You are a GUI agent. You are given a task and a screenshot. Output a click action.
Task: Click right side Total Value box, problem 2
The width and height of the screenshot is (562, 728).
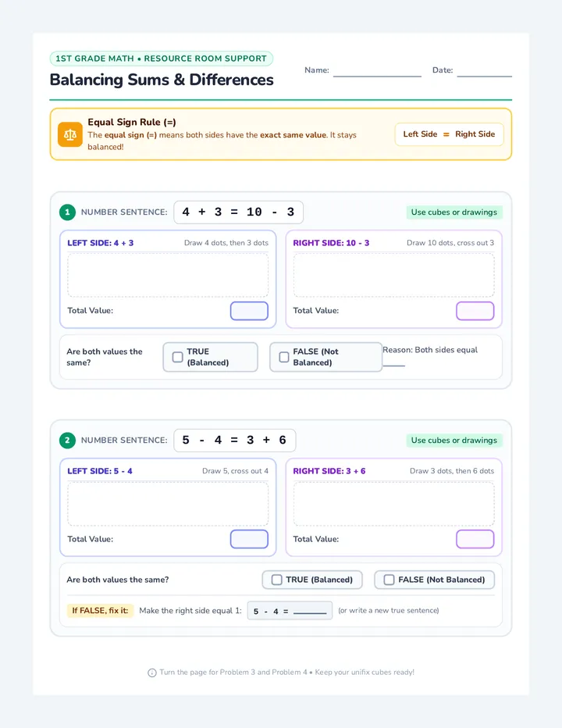(475, 539)
